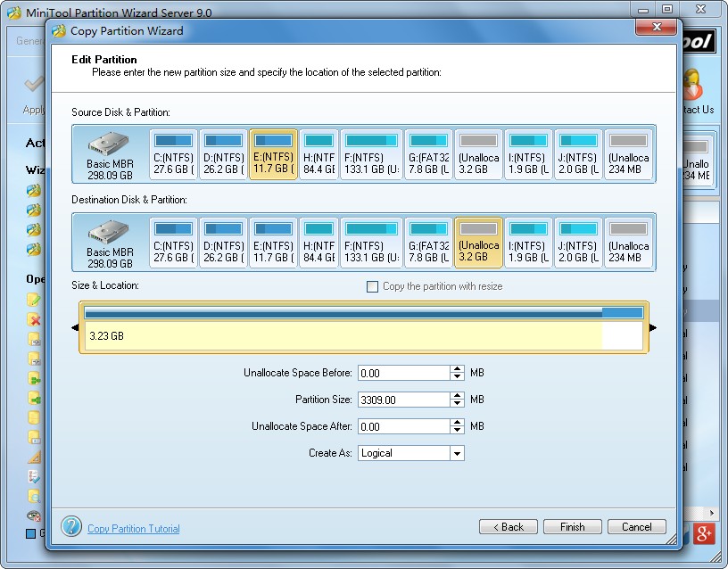The height and width of the screenshot is (569, 728).
Task: Click the Apply checkmark in main window
Action: (x=35, y=85)
